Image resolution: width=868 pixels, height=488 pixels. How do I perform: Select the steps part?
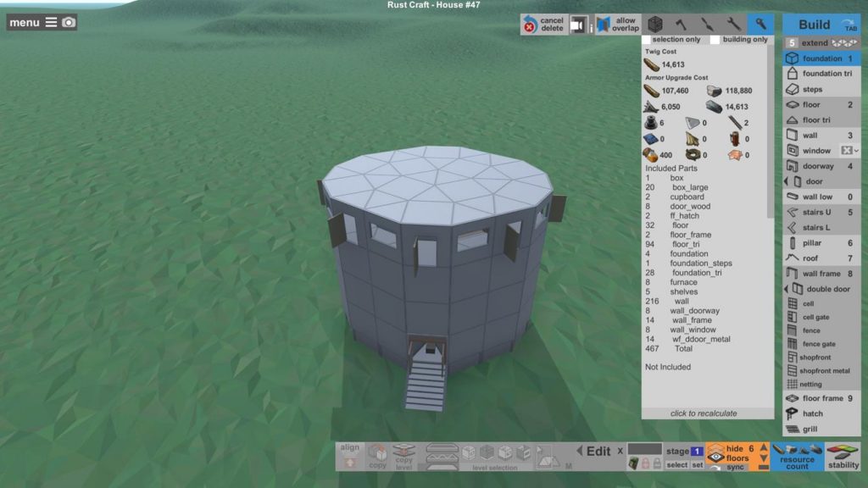[821, 89]
